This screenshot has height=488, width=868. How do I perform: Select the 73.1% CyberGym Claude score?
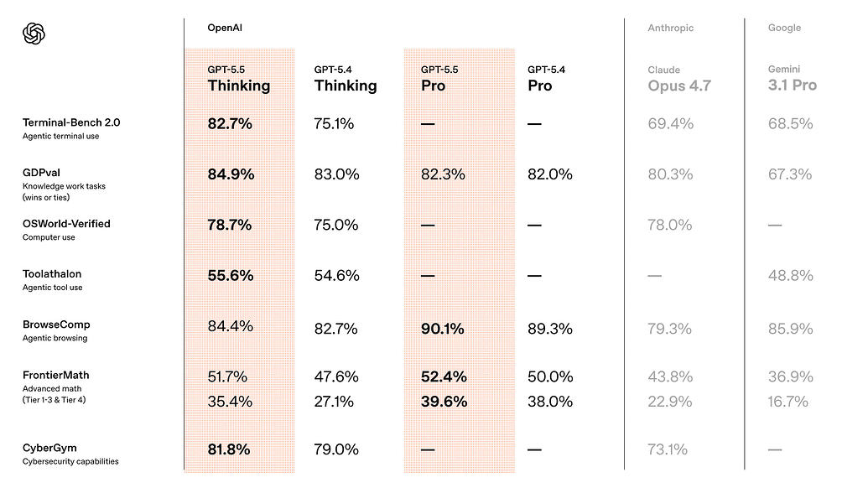(x=667, y=449)
